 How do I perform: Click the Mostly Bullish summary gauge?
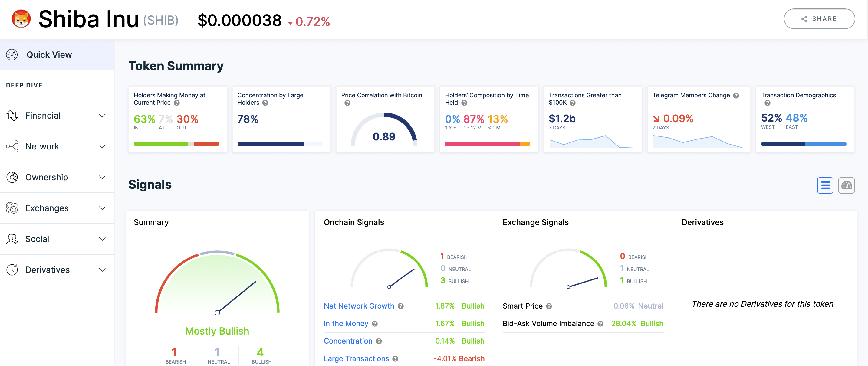[x=217, y=282]
